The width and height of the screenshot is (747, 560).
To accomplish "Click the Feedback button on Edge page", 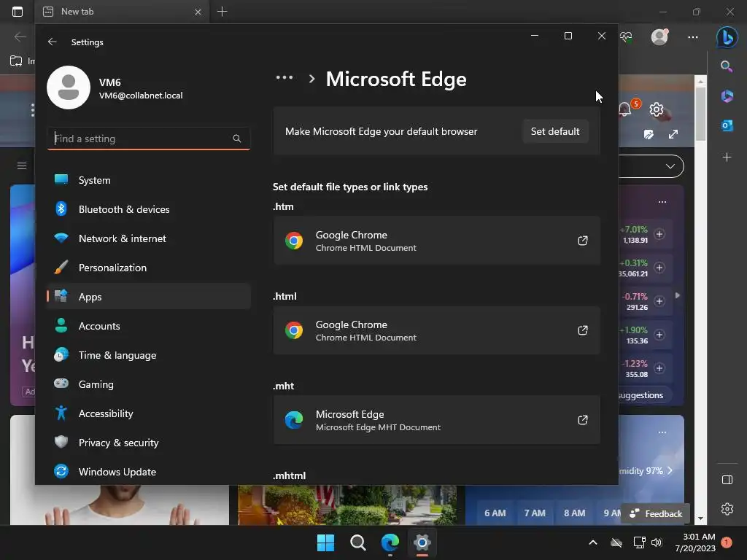I will 656,514.
